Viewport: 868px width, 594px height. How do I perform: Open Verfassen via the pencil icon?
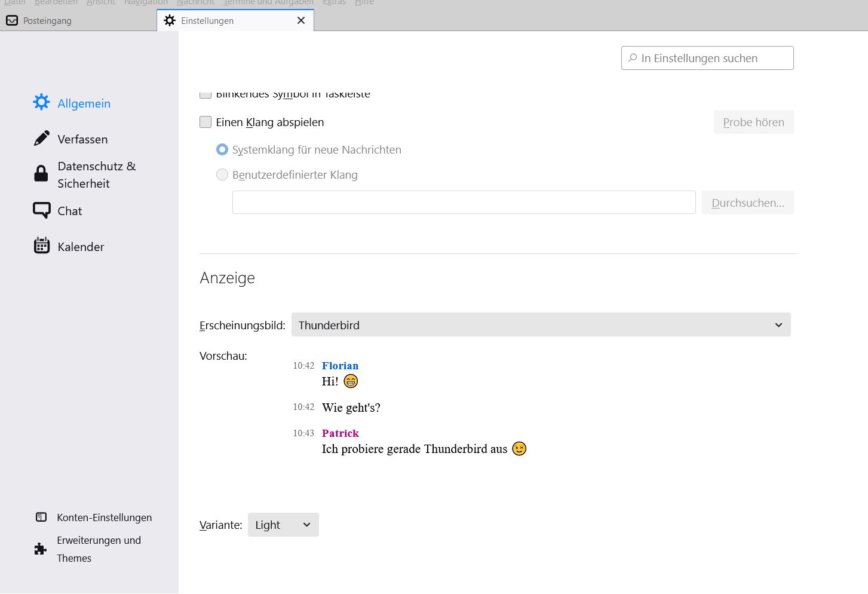[x=41, y=139]
